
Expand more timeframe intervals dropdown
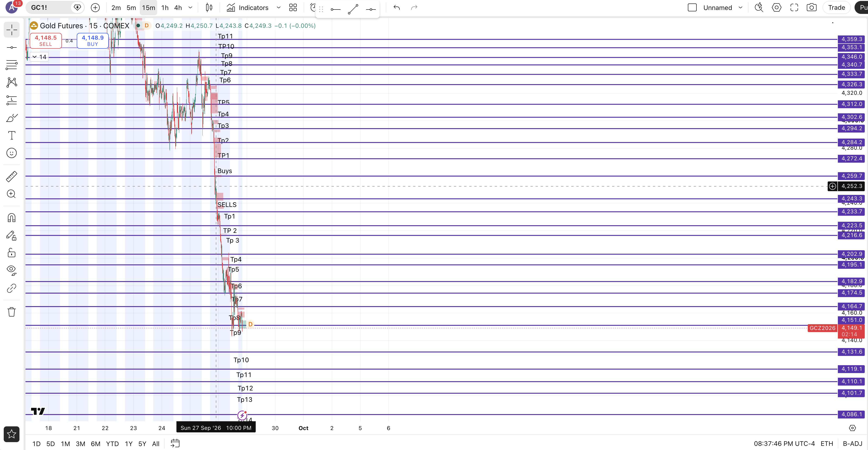pos(190,7)
